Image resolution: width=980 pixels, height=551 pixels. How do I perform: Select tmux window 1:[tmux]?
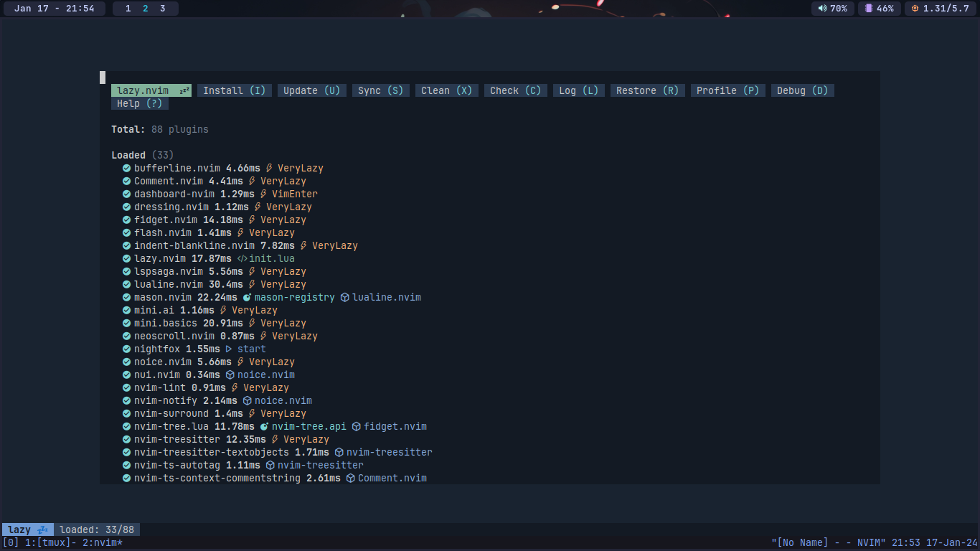point(51,543)
